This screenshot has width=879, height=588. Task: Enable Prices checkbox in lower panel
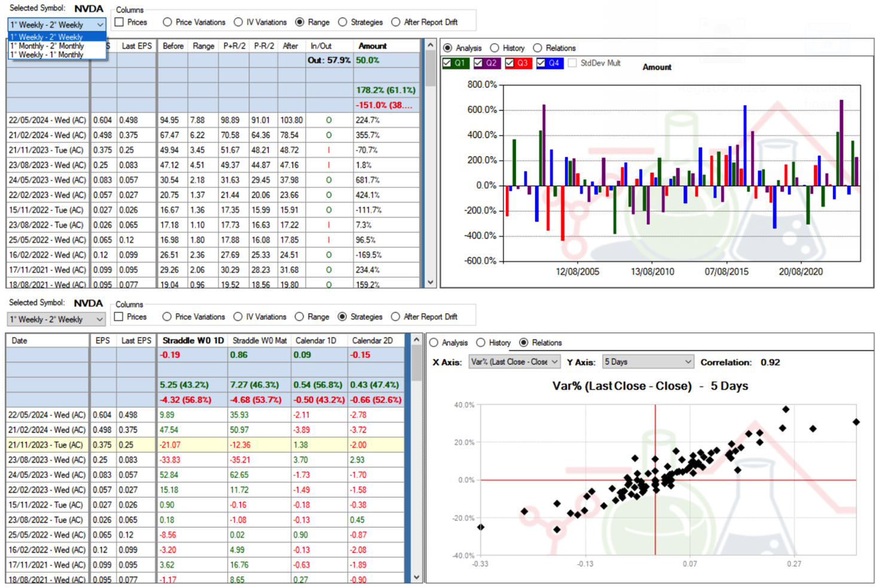click(119, 317)
